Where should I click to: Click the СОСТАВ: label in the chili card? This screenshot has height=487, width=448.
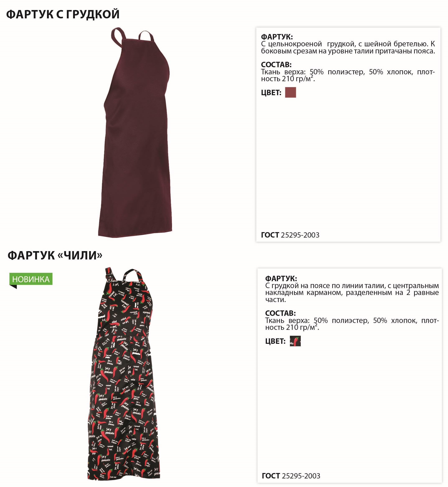coord(280,313)
